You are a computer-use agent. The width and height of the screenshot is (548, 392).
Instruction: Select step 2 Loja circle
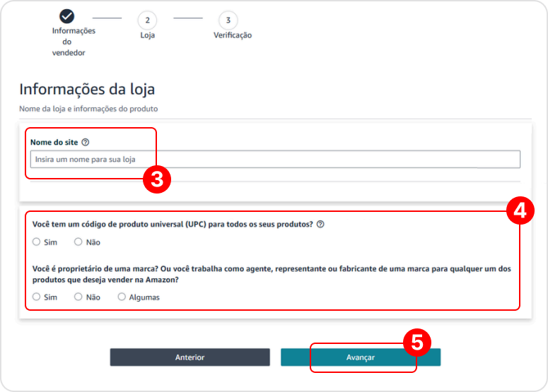[x=148, y=20]
